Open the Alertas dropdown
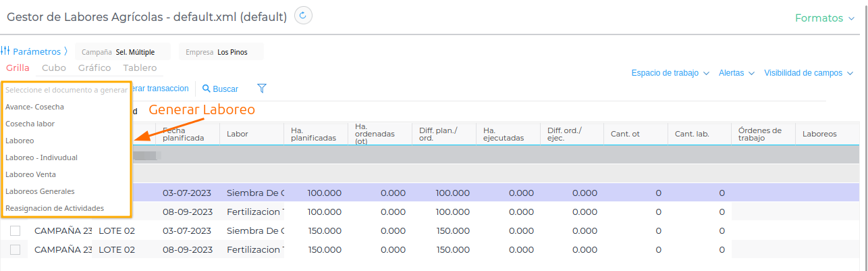This screenshot has height=271, width=868. tap(736, 73)
